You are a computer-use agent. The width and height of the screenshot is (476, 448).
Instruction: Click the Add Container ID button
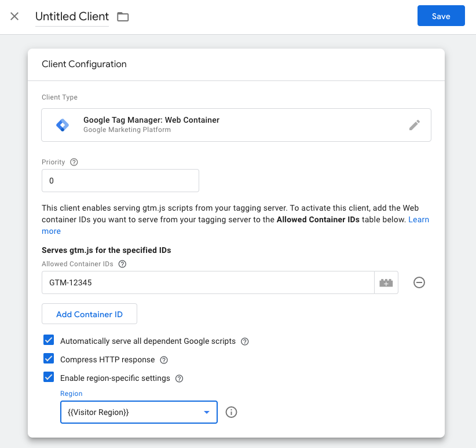coord(89,314)
